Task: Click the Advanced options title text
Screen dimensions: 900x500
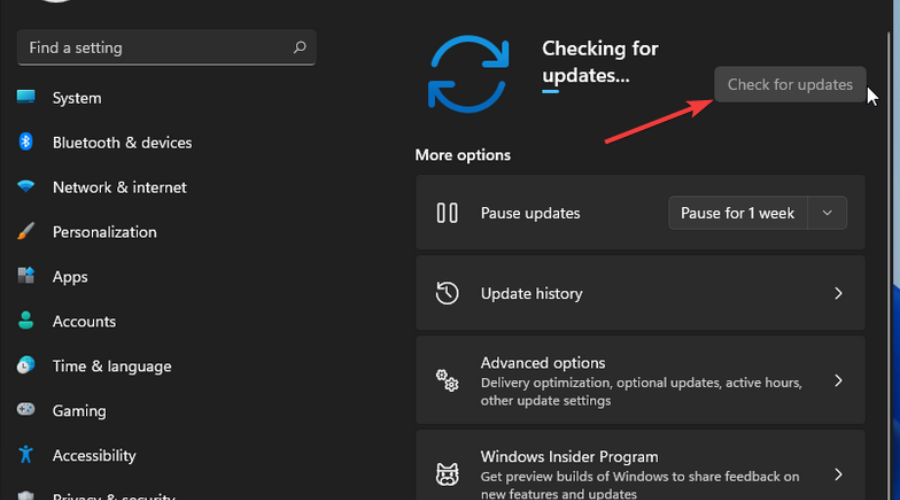Action: pos(543,363)
